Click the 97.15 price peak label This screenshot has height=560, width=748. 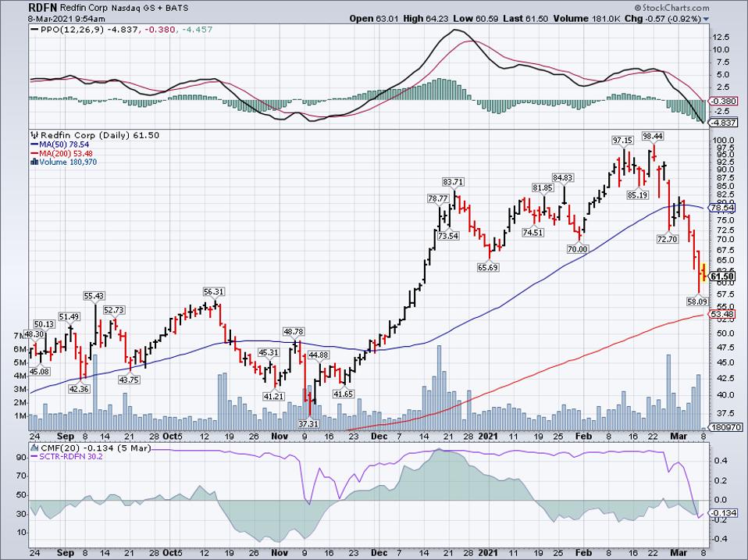(x=623, y=140)
